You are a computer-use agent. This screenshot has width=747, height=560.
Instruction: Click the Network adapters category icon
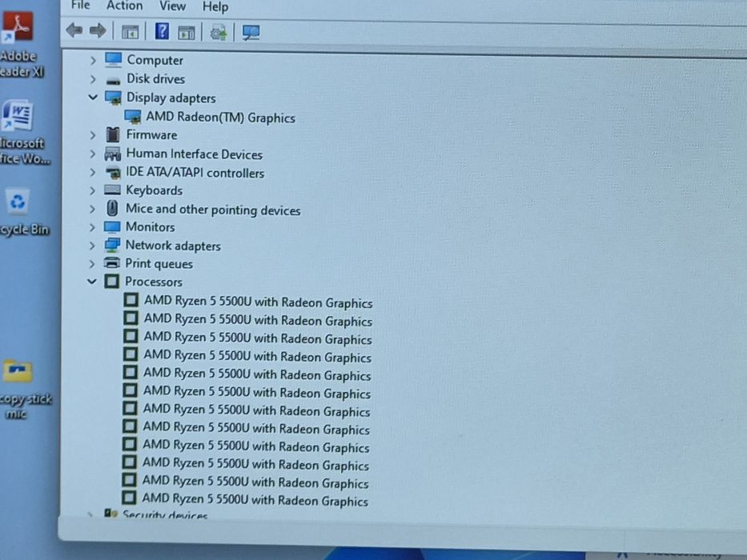pyautogui.click(x=112, y=246)
